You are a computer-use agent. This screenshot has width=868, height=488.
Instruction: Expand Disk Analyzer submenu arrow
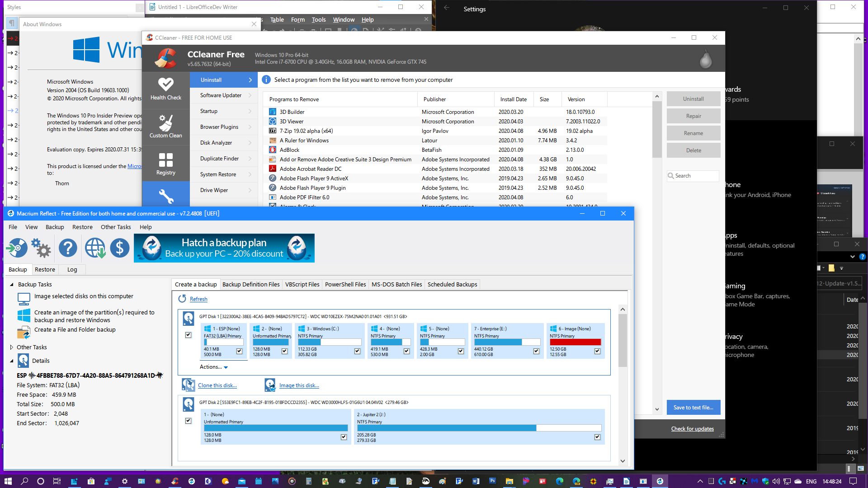tap(250, 143)
